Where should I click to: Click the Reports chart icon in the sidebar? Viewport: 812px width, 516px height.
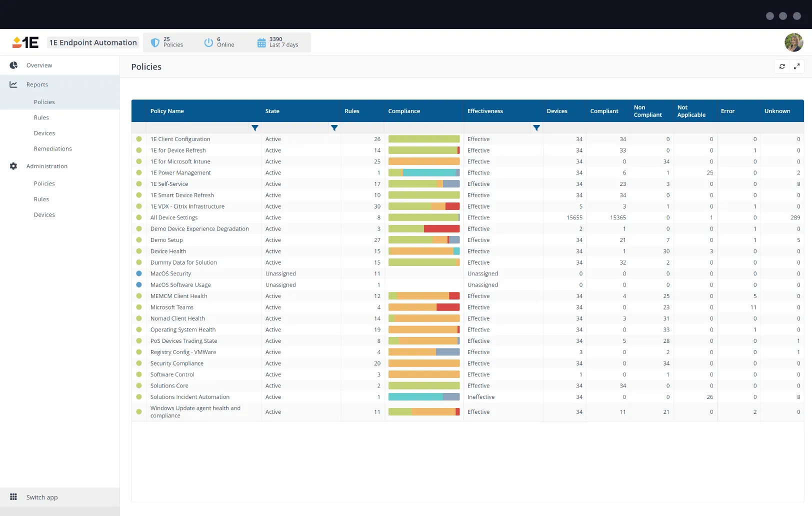point(13,84)
